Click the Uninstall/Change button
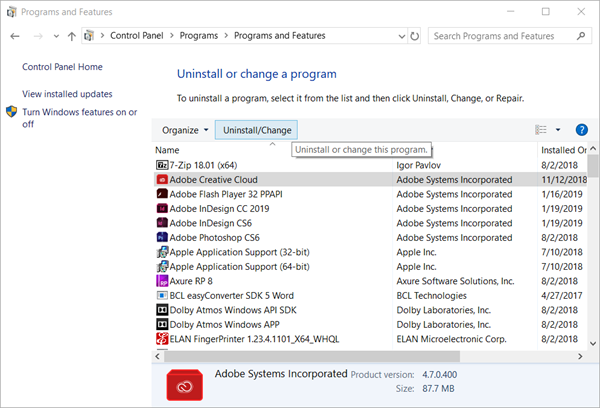The height and width of the screenshot is (408, 600). coord(256,130)
